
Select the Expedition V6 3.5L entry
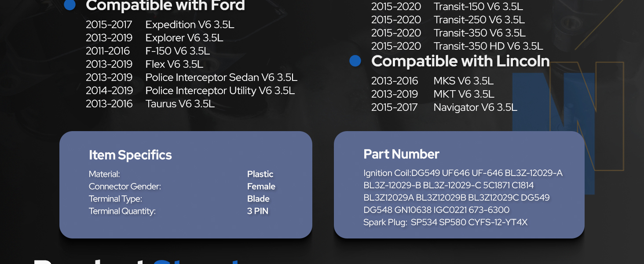pos(190,25)
